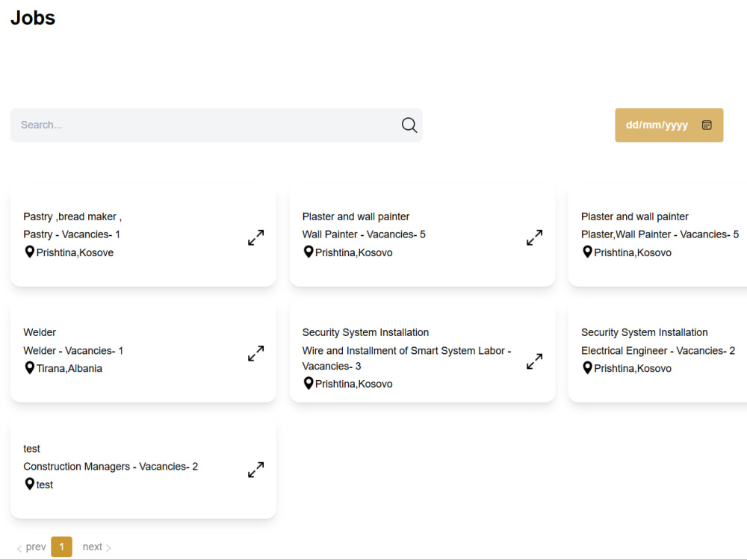Click Security System Installation title above Electrical Engineer
Screen dimensions: 747x560
click(644, 332)
